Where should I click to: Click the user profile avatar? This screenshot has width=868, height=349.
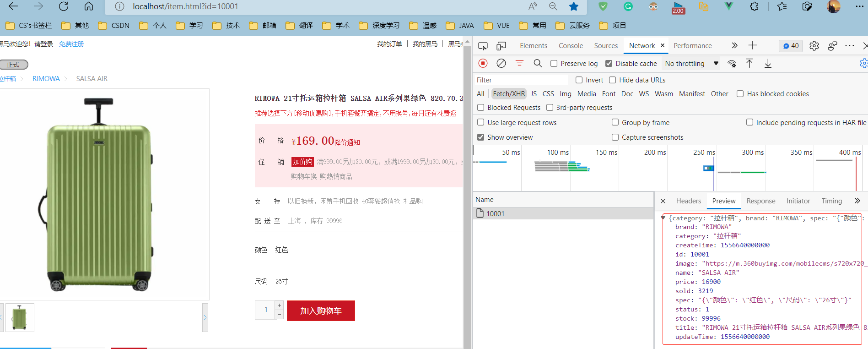point(834,6)
